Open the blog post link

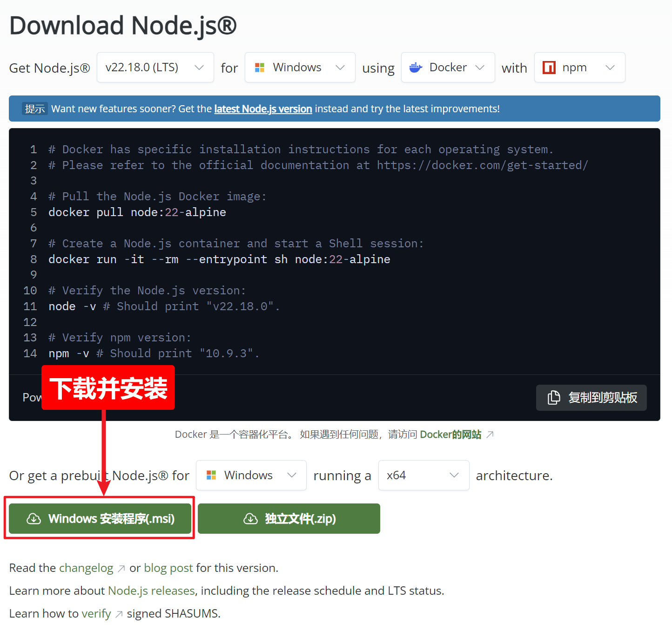(168, 568)
